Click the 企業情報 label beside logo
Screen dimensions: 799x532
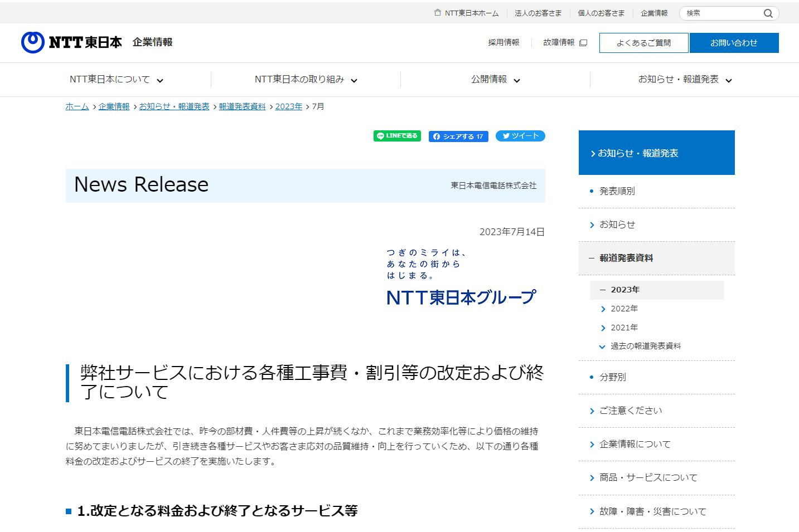pos(152,42)
